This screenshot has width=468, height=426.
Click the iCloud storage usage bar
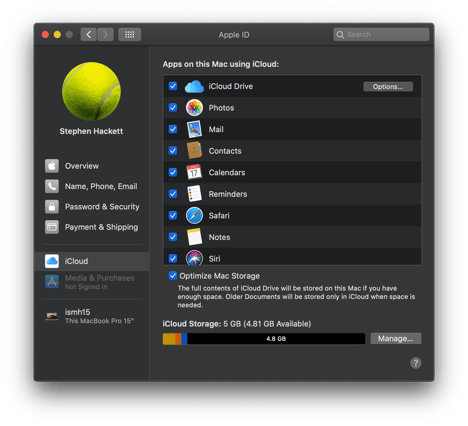(x=264, y=339)
